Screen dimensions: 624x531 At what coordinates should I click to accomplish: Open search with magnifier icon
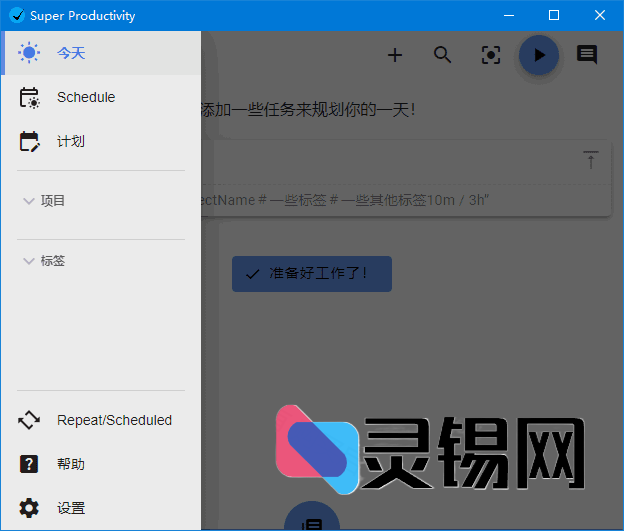click(443, 55)
